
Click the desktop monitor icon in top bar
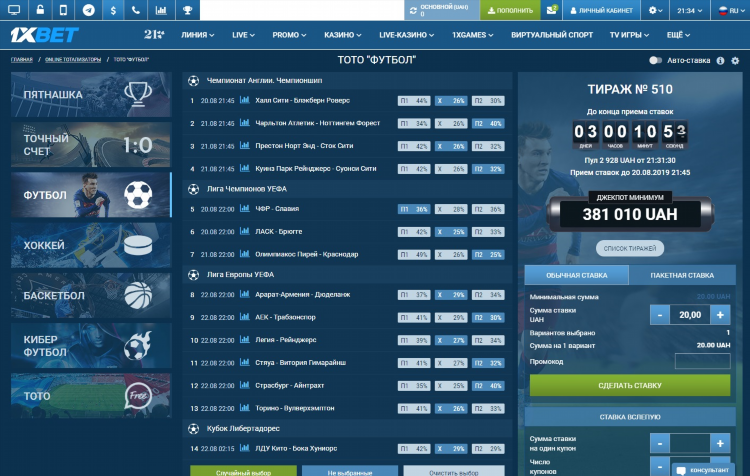coord(14,10)
